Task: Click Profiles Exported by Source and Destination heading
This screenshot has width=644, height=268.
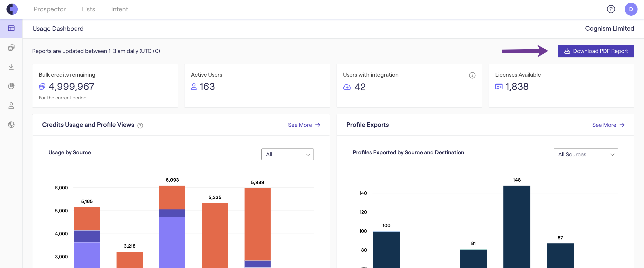Action: point(408,152)
